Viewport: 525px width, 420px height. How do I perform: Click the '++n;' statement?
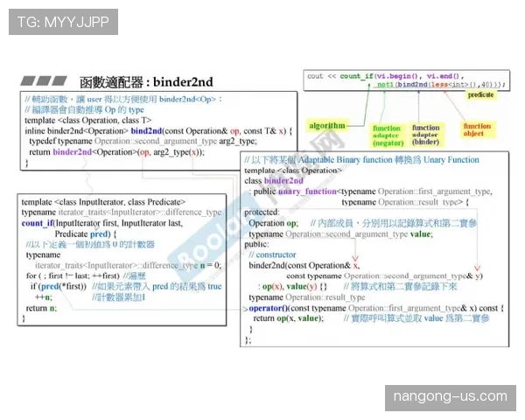coord(44,297)
